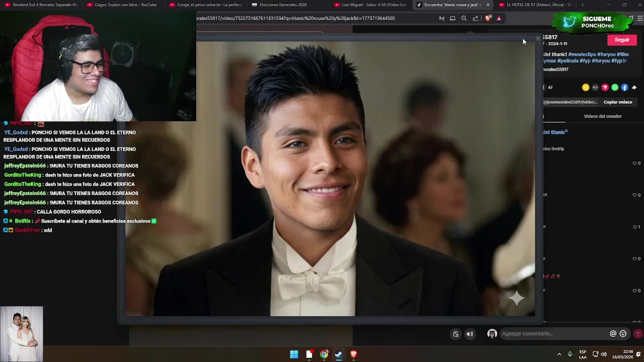Image resolution: width=644 pixels, height=362 pixels.
Task: Click the red Seguir button
Action: click(x=622, y=40)
